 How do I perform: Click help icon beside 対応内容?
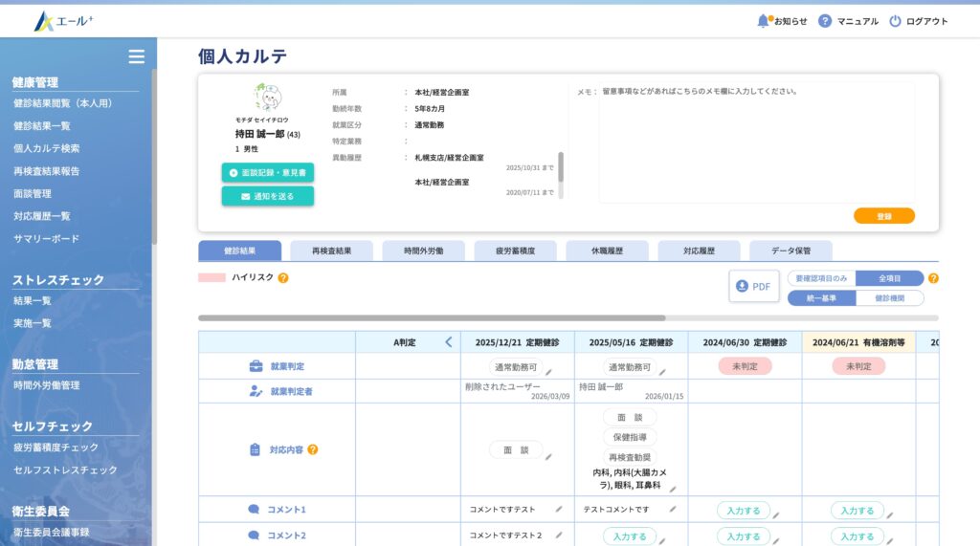tap(313, 449)
